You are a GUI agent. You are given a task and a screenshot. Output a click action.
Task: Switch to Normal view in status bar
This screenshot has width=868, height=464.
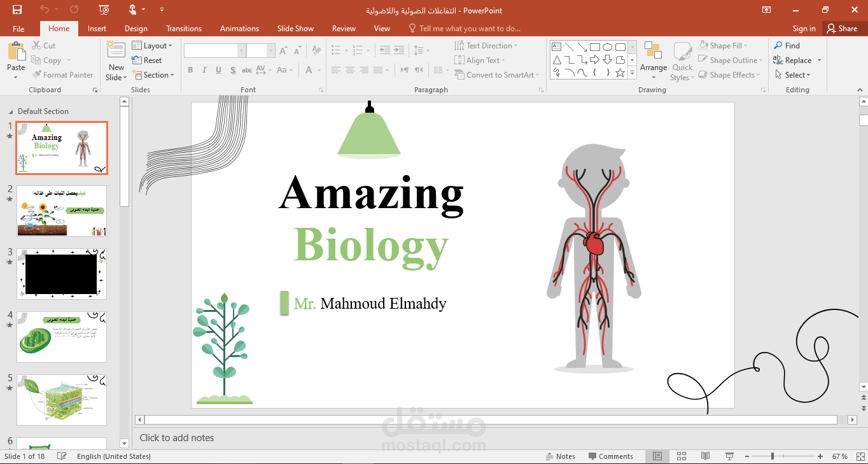coord(657,456)
